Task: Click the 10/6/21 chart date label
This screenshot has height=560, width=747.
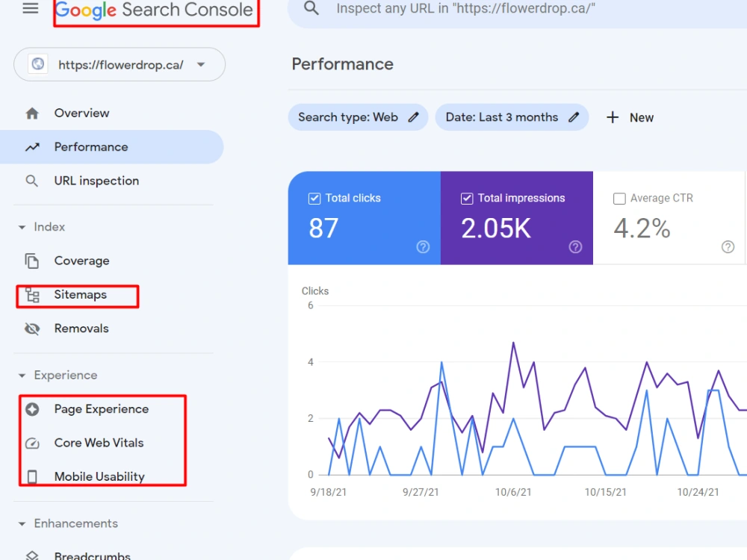Action: tap(513, 492)
